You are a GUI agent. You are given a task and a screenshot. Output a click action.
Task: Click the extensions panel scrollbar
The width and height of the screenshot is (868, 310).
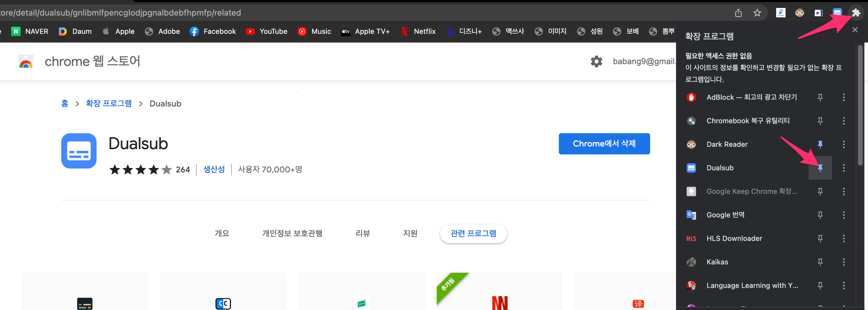860,105
